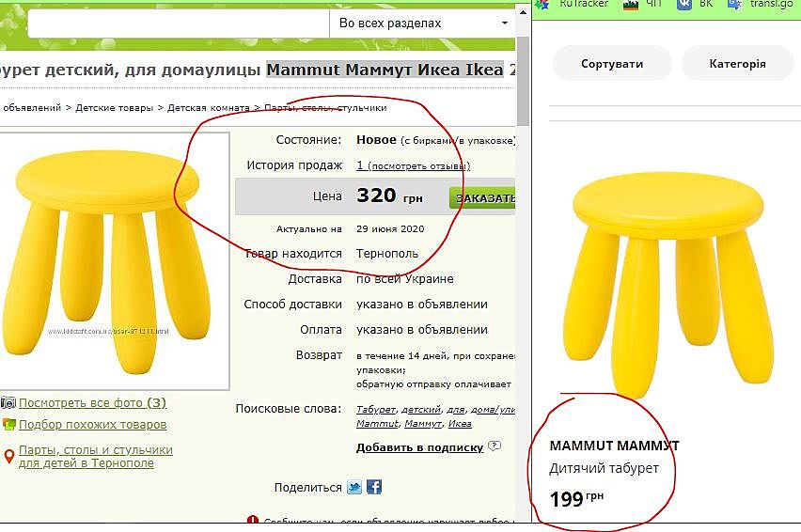Click the red location pin icon
The width and height of the screenshot is (801, 532).
[8, 457]
